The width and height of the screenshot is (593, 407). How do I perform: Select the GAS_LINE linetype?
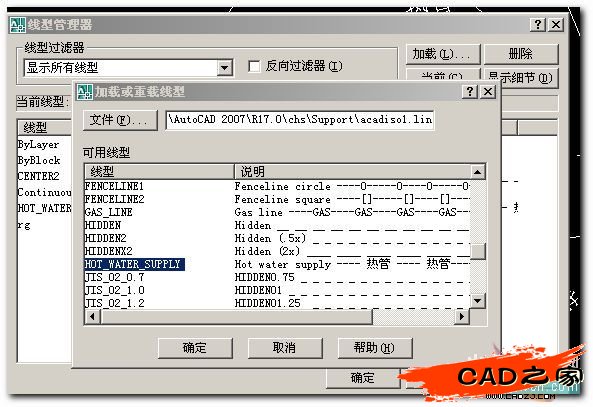click(277, 212)
